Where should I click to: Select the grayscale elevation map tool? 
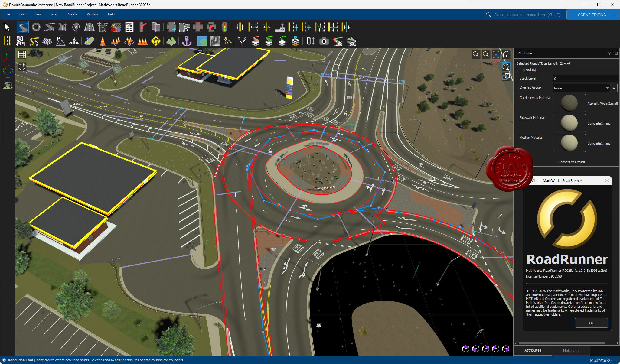tap(215, 41)
